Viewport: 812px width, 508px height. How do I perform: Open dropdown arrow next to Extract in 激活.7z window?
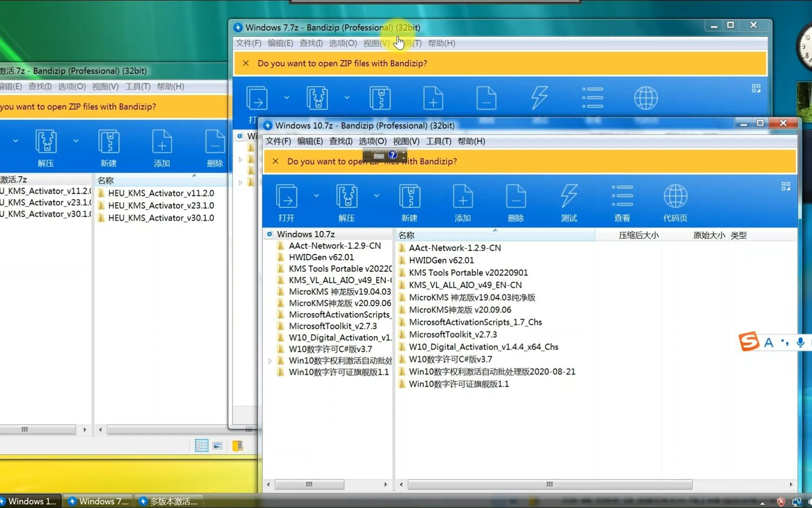tap(76, 141)
